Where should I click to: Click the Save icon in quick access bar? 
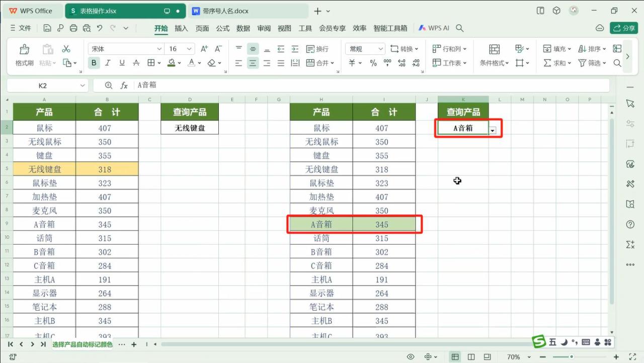(x=47, y=28)
